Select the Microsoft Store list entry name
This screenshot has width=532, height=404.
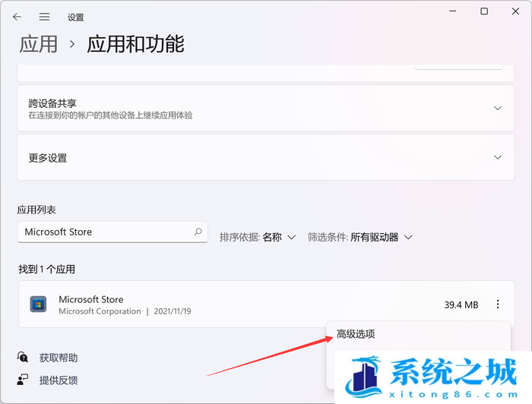pos(90,299)
